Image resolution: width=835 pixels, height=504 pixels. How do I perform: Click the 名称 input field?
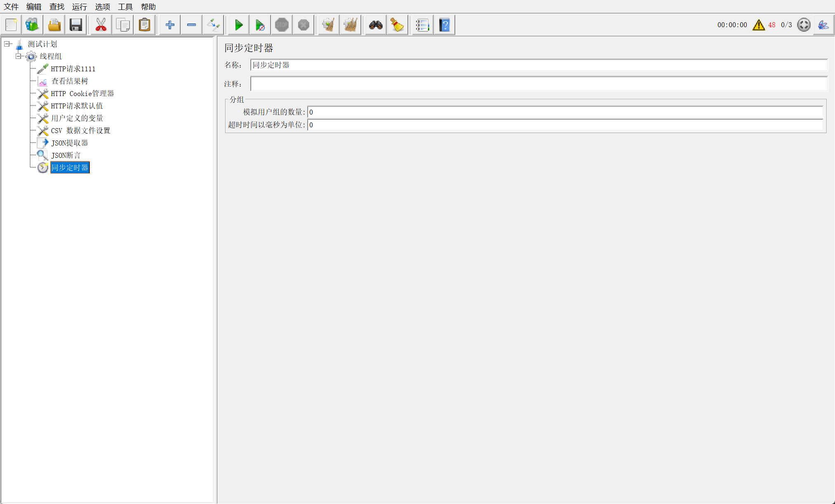tap(539, 65)
